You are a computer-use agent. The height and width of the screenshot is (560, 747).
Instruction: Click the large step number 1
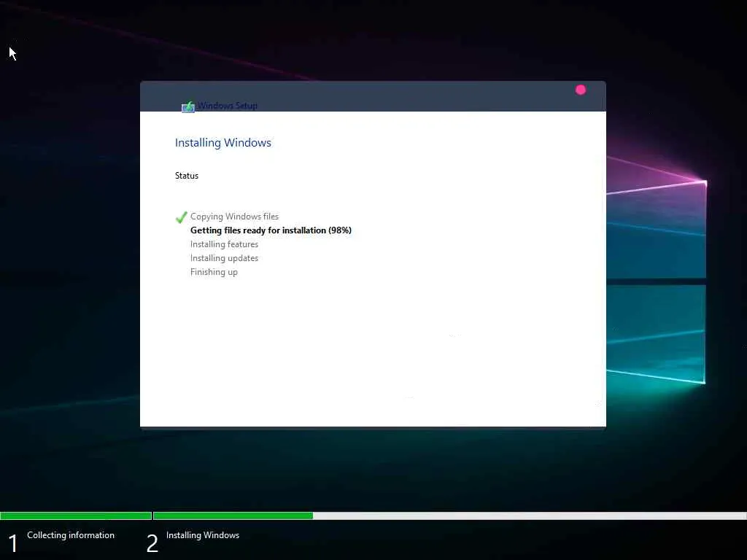(13, 543)
